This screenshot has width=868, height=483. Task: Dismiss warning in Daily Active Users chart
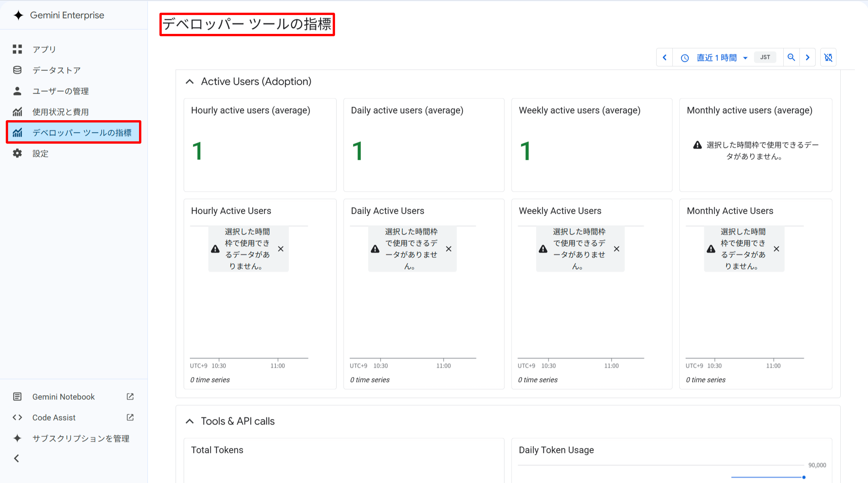point(449,249)
